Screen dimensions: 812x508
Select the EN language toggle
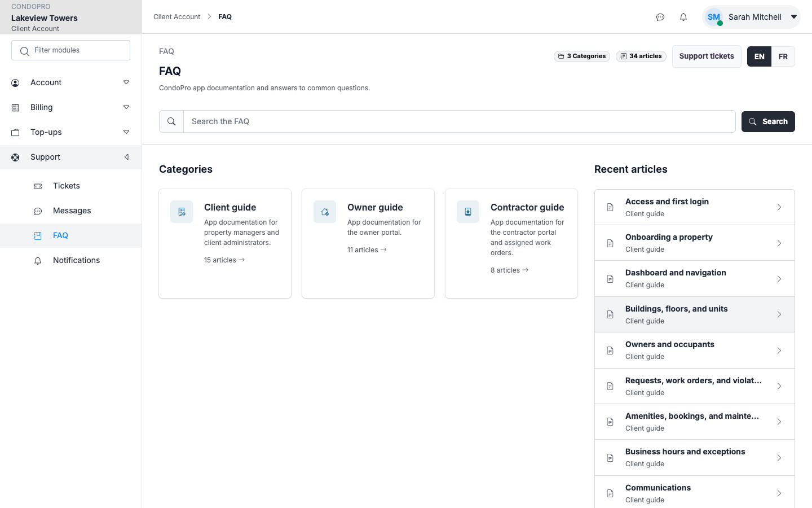point(760,56)
